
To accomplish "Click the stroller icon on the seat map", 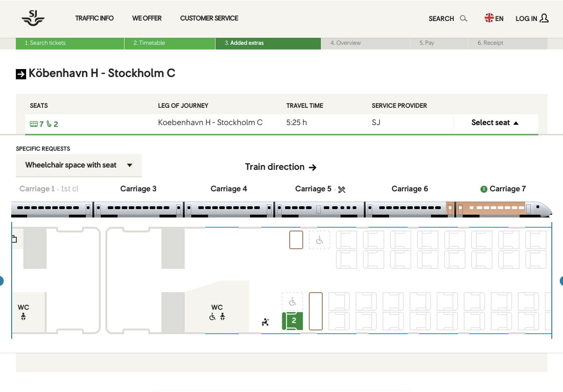I will pyautogui.click(x=265, y=321).
